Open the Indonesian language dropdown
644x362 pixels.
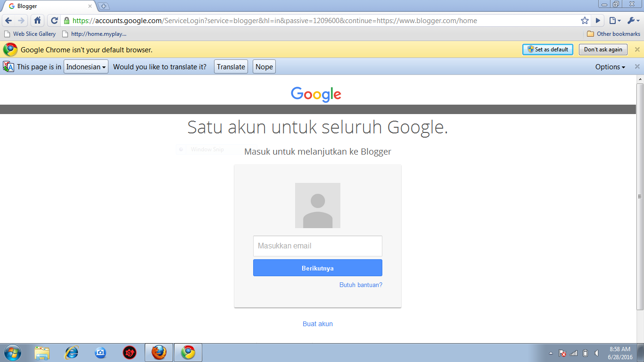[x=86, y=67]
